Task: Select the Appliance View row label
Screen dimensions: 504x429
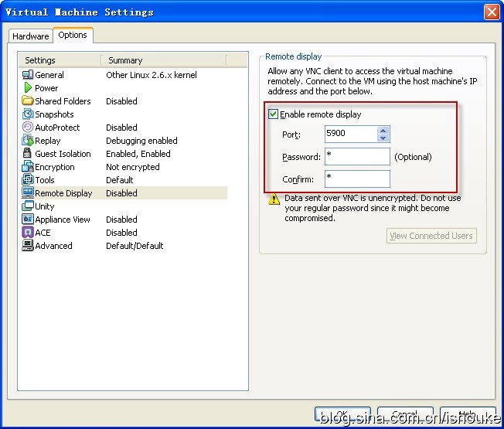Action: tap(63, 220)
